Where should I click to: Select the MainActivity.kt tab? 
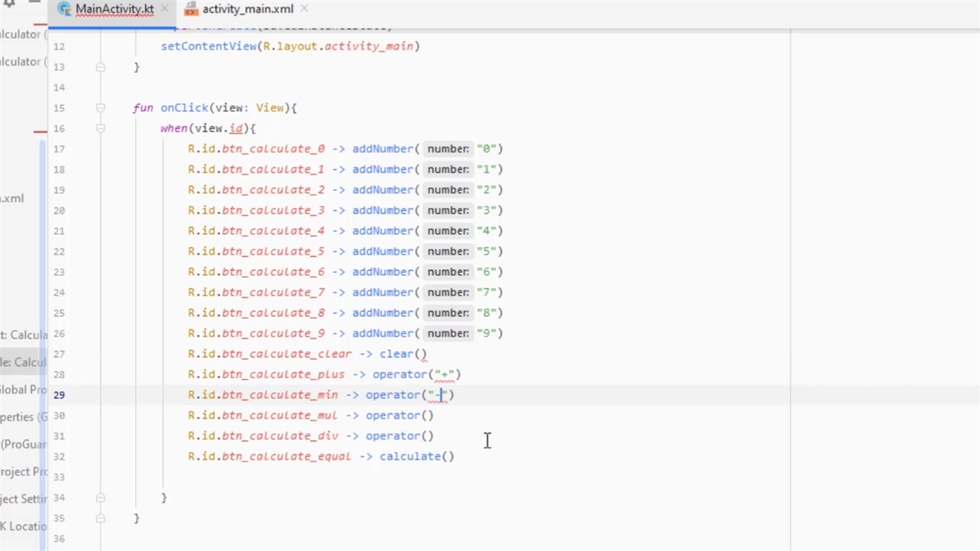tap(114, 9)
